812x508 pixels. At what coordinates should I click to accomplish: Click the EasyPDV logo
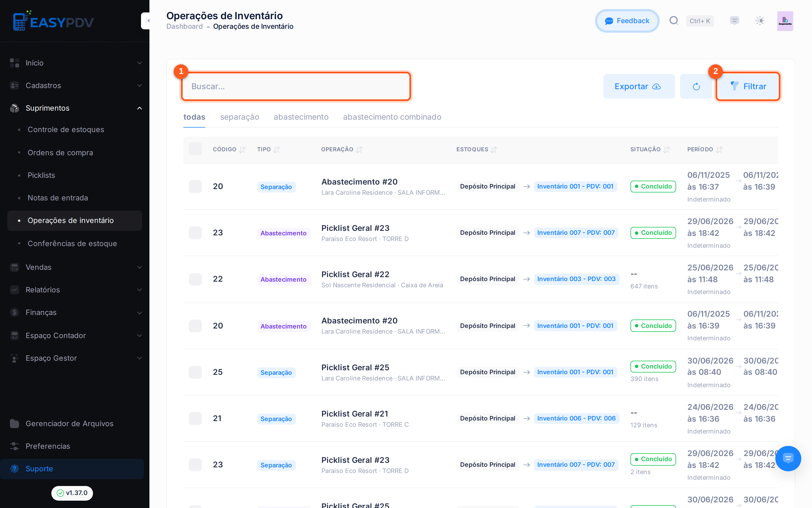(x=53, y=21)
